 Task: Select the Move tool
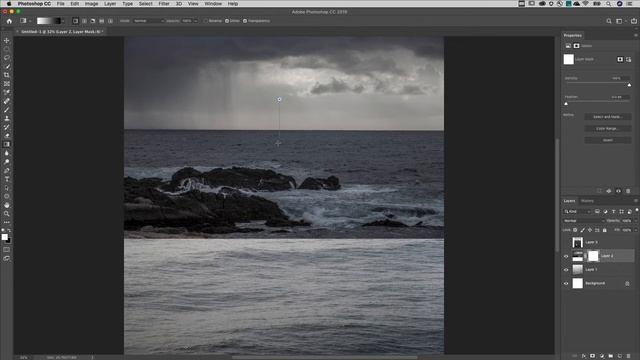(x=7, y=40)
